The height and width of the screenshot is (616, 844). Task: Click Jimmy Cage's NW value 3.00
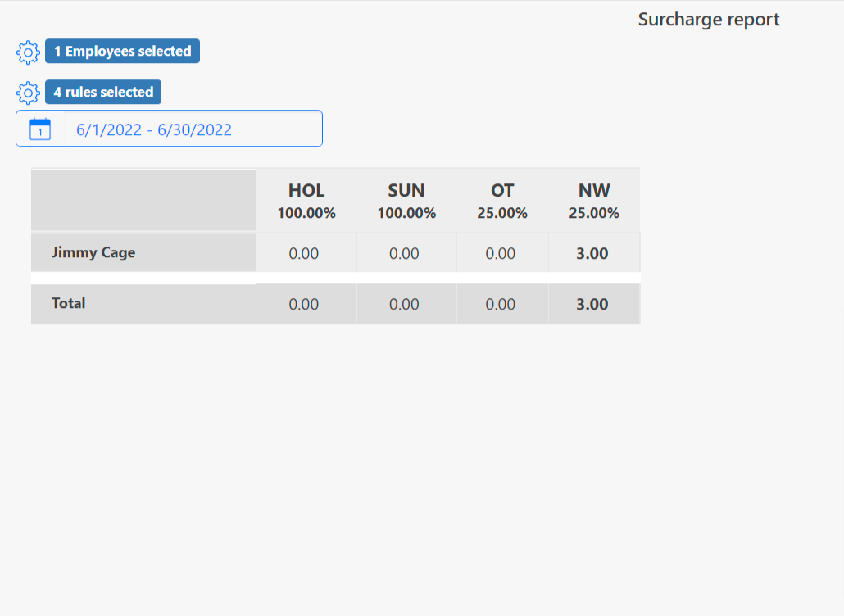tap(592, 254)
